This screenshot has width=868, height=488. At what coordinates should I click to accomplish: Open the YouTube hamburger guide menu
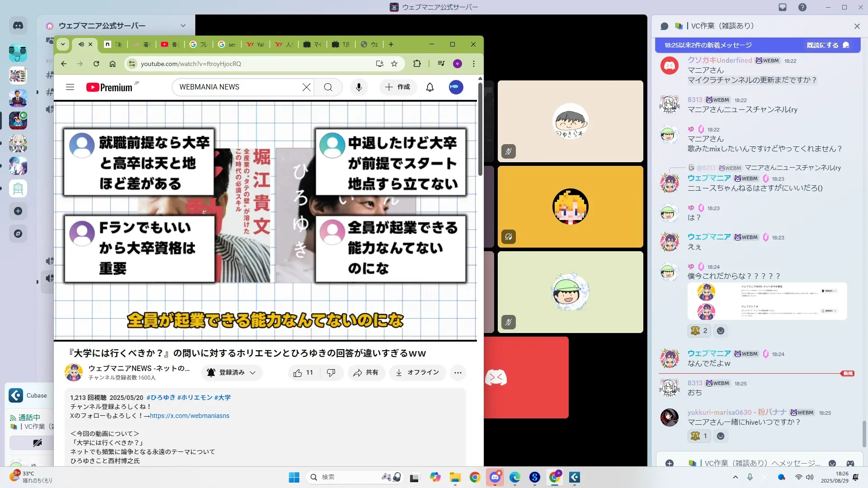[x=70, y=87]
